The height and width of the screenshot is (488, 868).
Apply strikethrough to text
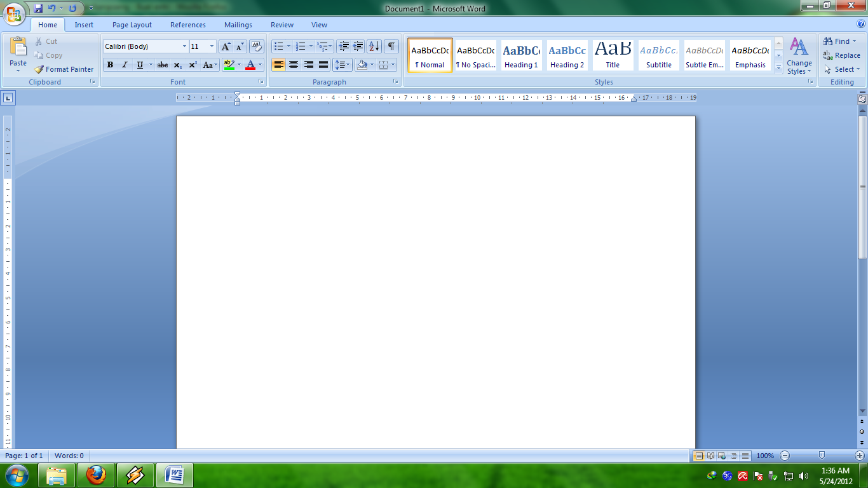(163, 64)
